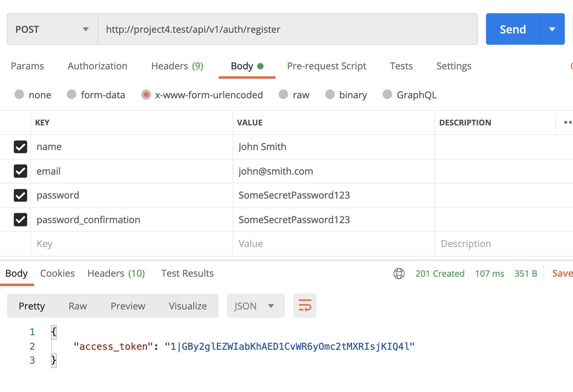Switch response view to Pretty

point(32,306)
